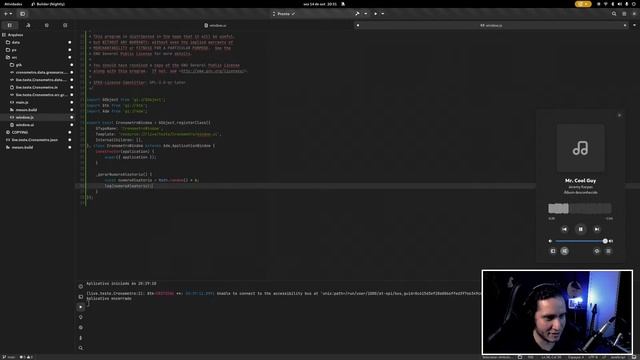Switch to the fourth sidebar tab icon

click(x=65, y=25)
